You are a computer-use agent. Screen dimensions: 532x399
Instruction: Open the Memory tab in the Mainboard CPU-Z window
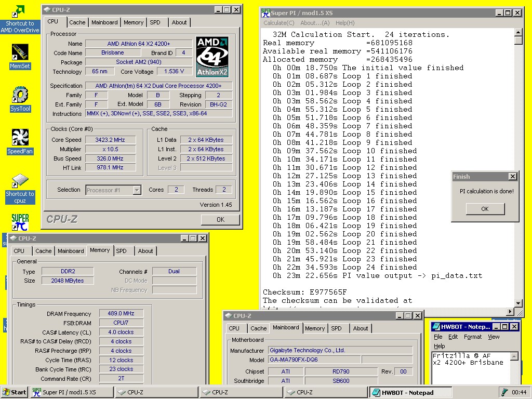click(x=314, y=328)
